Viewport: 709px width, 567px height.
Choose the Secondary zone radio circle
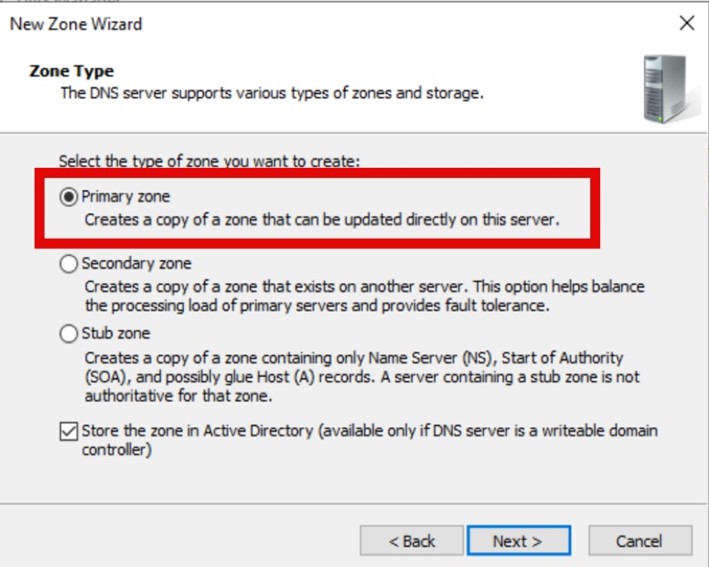[x=68, y=264]
